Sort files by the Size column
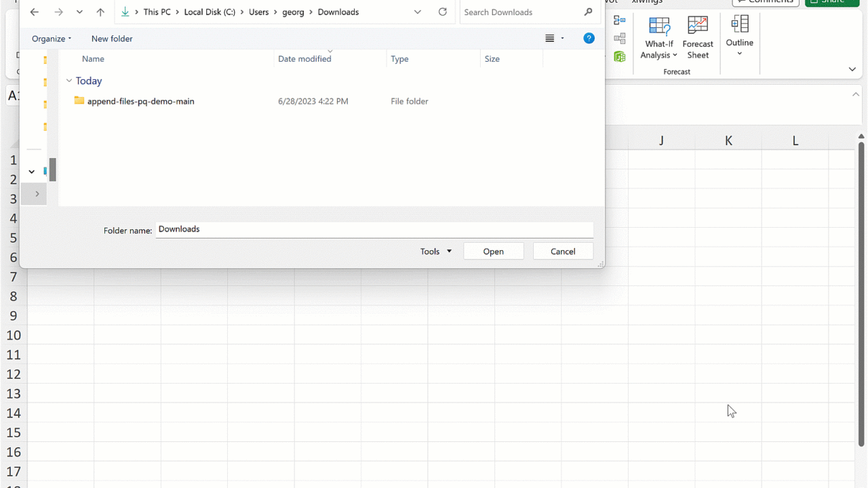The width and height of the screenshot is (868, 488). tap(492, 59)
